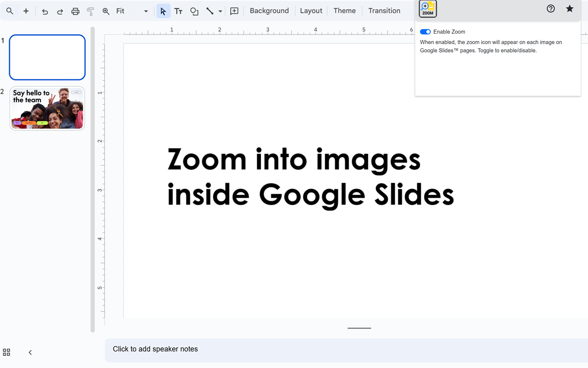Open extension help question mark icon
Image resolution: width=588 pixels, height=368 pixels.
(x=551, y=8)
